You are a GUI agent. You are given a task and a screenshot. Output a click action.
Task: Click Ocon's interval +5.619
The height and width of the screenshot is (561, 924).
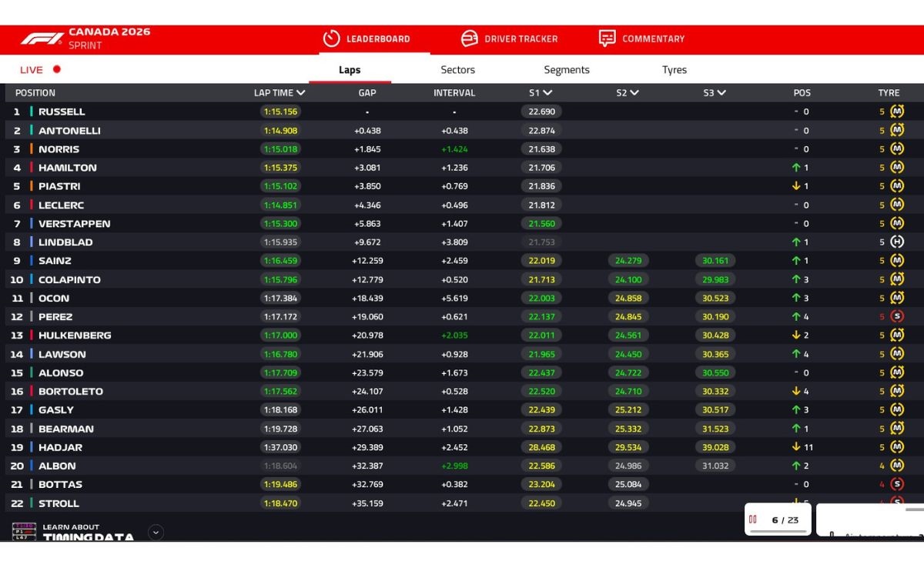(454, 299)
